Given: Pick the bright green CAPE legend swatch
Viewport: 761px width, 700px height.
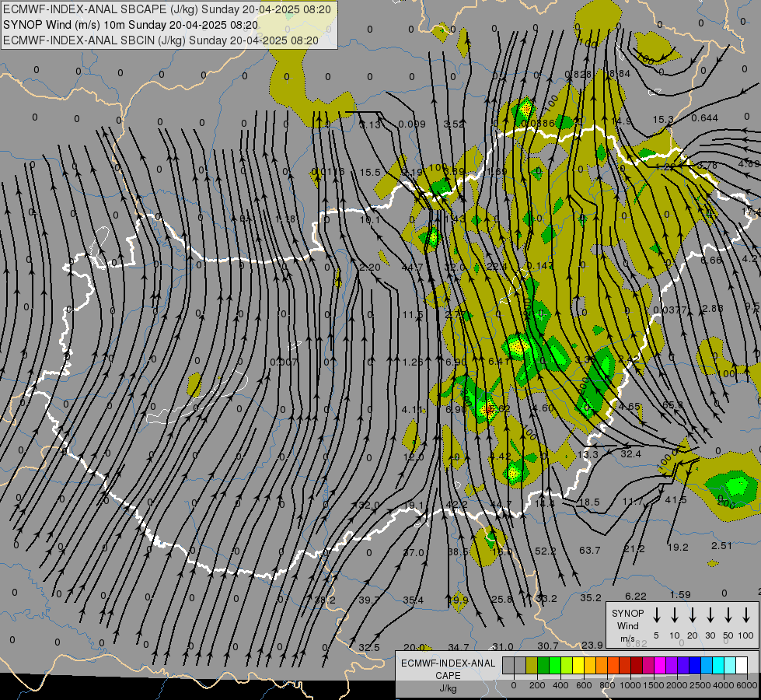Looking at the screenshot, I should click(555, 665).
